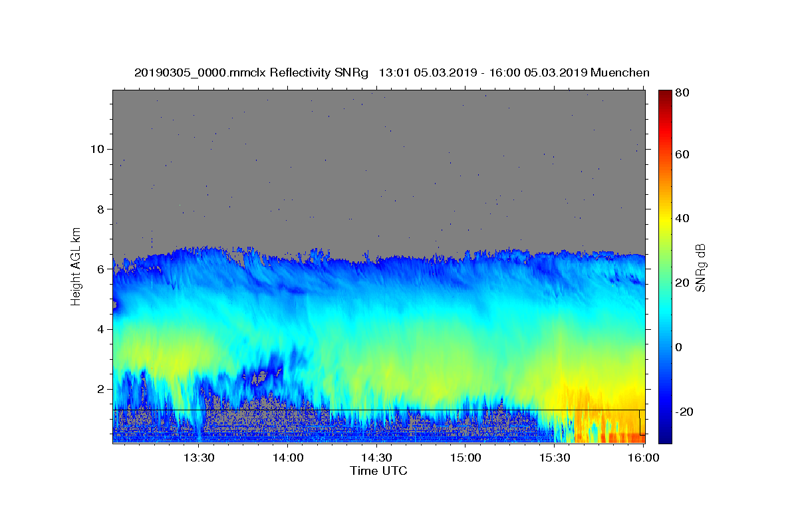This screenshot has height=532, width=798.
Task: Click the 'Time UTC' x-axis label
Action: (378, 471)
